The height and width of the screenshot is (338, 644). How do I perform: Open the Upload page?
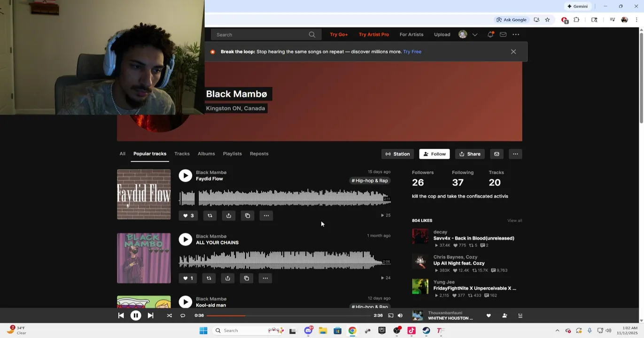(442, 34)
